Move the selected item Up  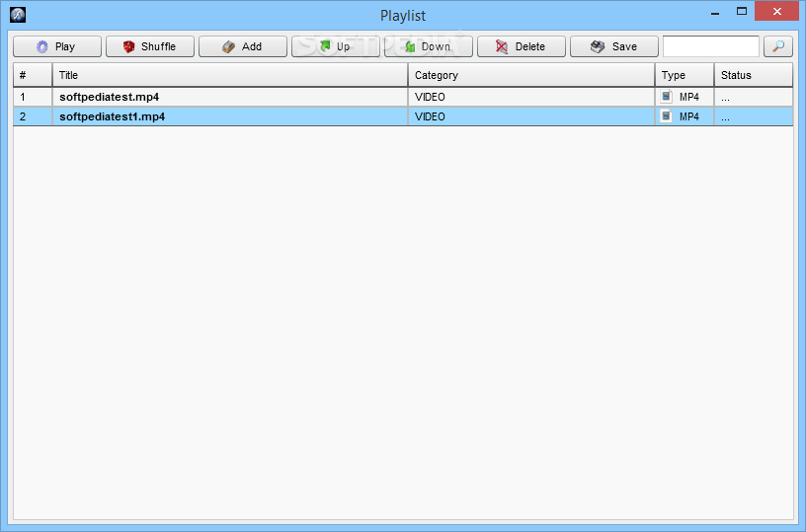click(x=336, y=46)
